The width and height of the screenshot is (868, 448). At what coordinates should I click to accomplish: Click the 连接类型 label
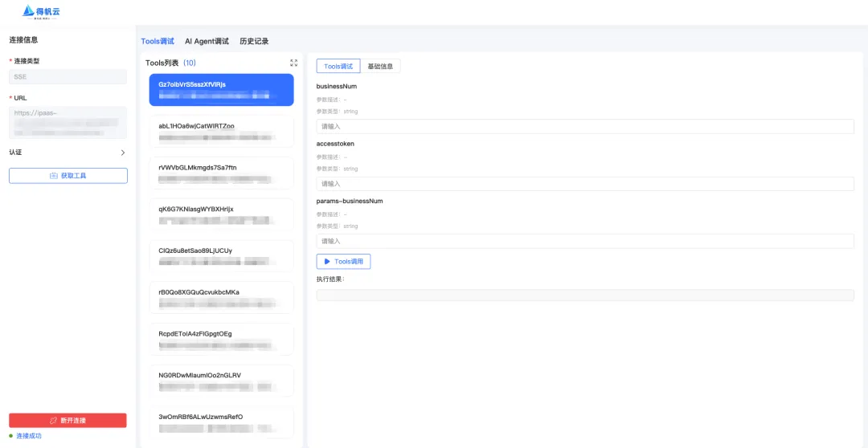point(27,61)
